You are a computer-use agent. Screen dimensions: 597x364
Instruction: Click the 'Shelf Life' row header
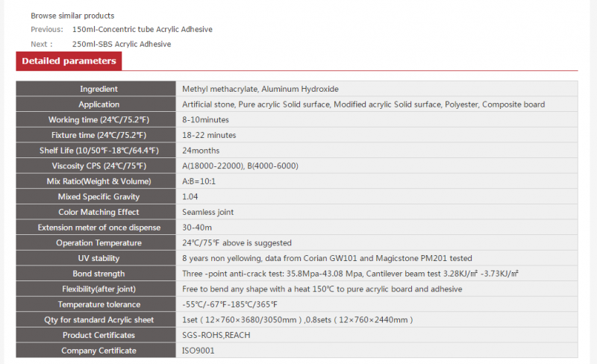pyautogui.click(x=96, y=151)
